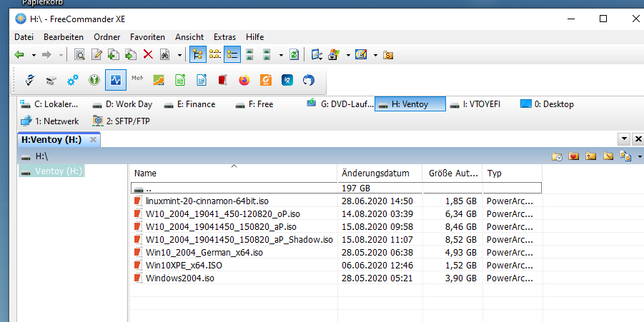Launch the blue gears tool icon
This screenshot has width=644, height=322.
73,80
